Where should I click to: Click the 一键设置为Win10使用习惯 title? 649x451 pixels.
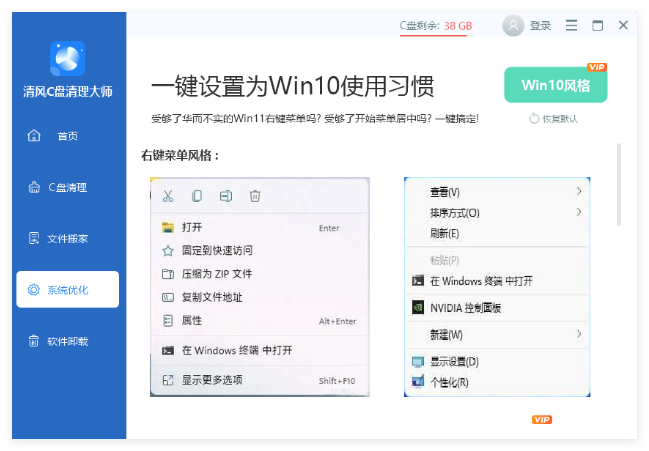293,86
